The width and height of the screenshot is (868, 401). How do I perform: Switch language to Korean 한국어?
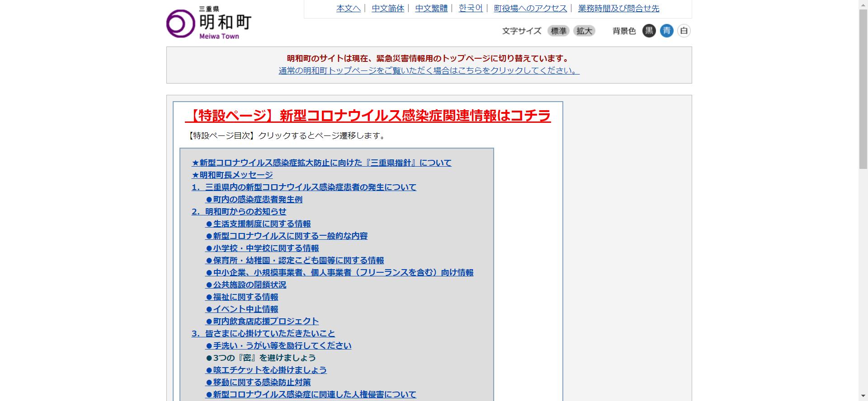click(x=471, y=8)
